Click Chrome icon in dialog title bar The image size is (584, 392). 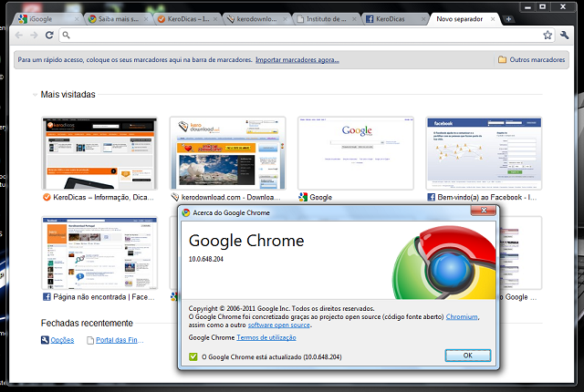coord(185,212)
